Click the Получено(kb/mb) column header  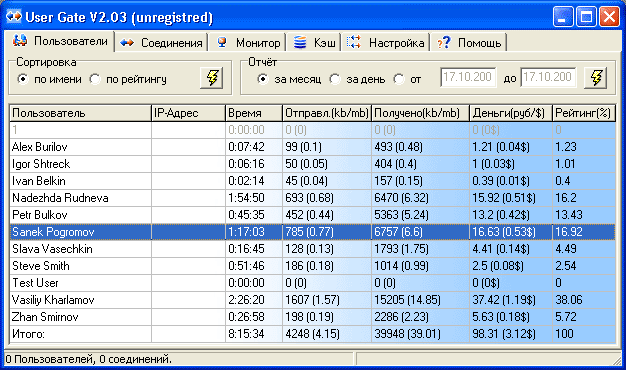420,113
